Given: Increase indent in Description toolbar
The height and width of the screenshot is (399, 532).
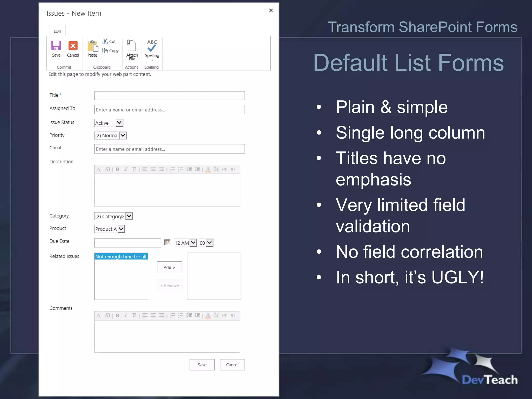Looking at the screenshot, I should 197,169.
